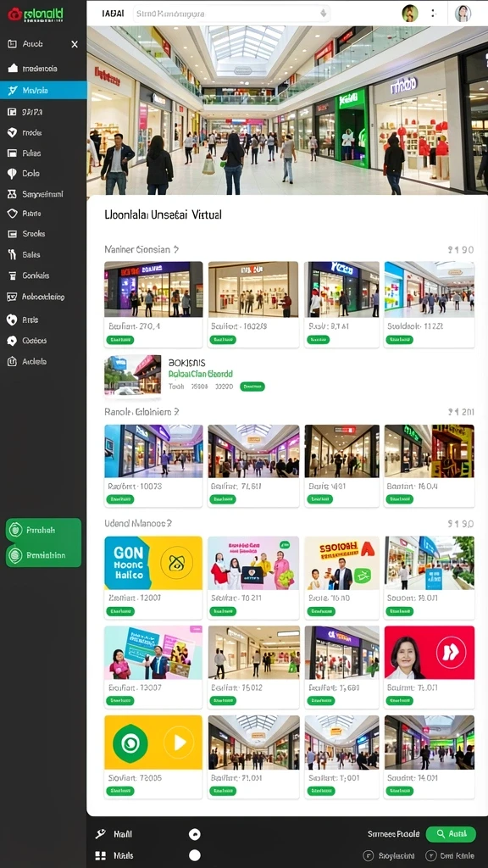
Task: Open the yellow GON Hoonc Halico thumbnail
Action: pyautogui.click(x=153, y=563)
